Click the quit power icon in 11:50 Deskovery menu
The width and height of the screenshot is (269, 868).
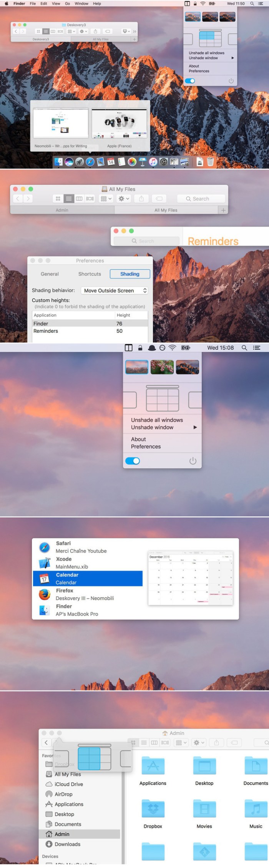231,81
